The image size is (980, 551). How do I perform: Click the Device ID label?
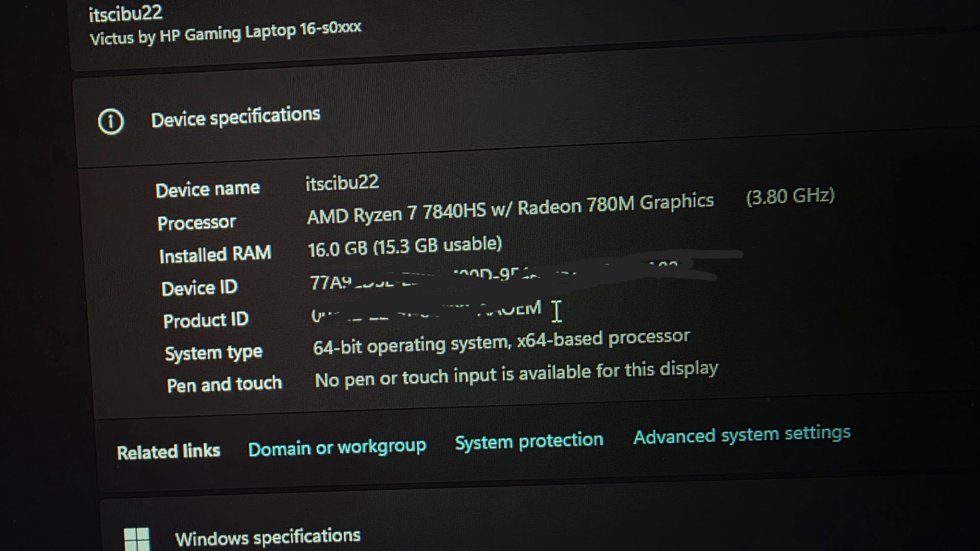200,288
